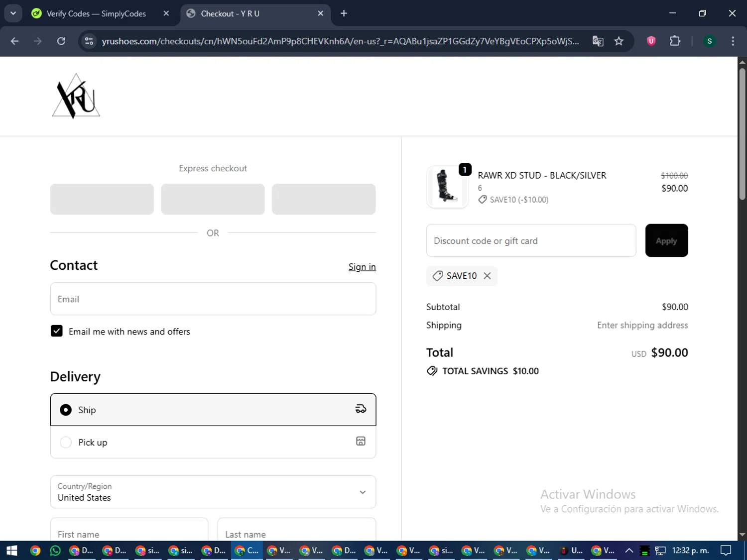Screen dimensions: 747x560
Task: Open WhatsApp from the taskbar
Action: point(55,551)
